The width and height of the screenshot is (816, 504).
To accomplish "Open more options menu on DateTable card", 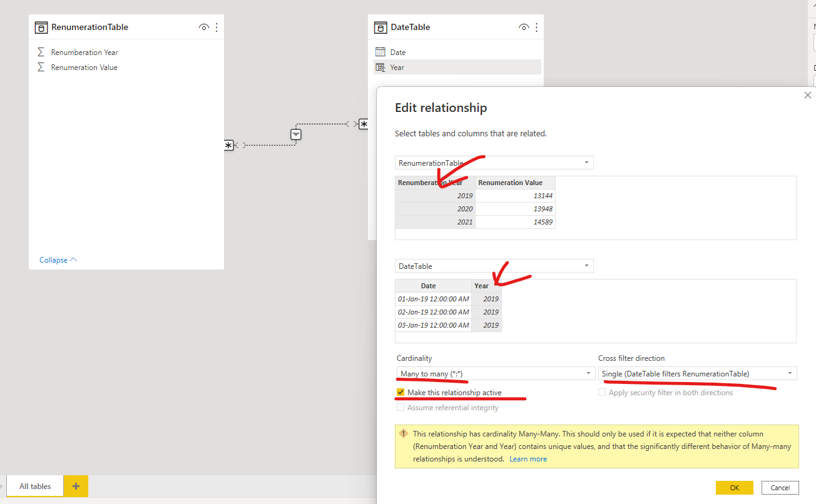I will (536, 28).
